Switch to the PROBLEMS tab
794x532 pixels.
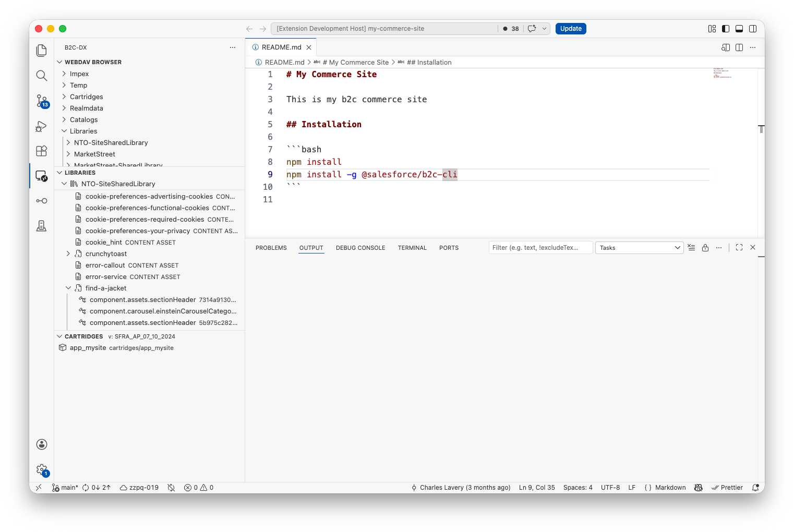click(x=271, y=248)
